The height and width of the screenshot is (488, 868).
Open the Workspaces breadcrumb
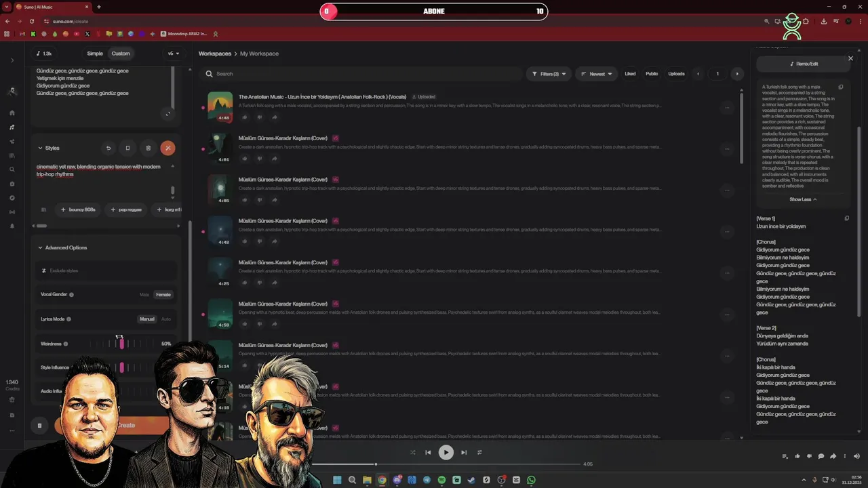point(214,54)
